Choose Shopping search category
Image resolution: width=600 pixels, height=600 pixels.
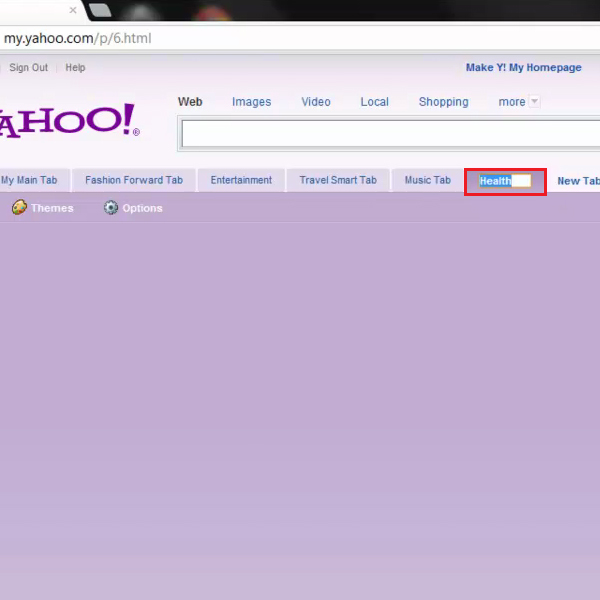443,102
